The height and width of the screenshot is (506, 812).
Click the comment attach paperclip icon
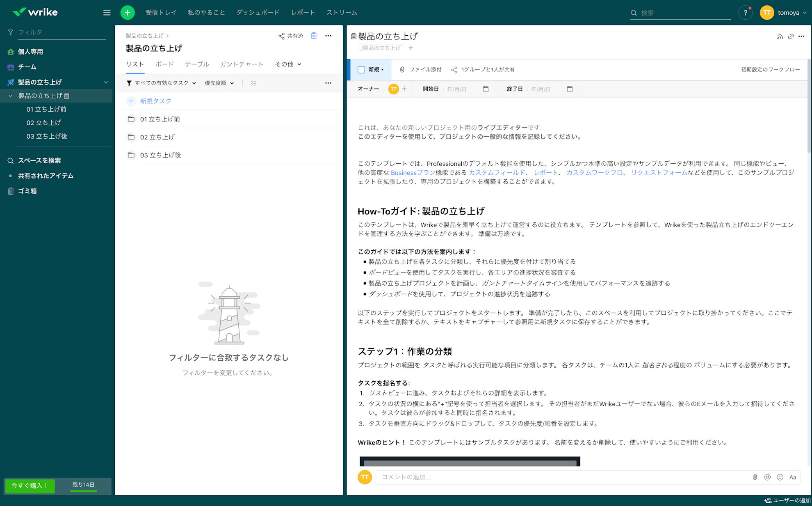(755, 477)
